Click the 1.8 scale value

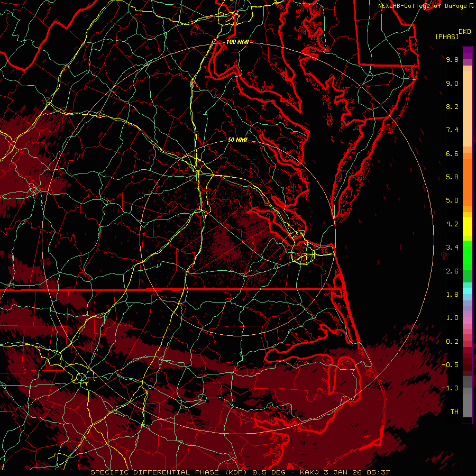click(452, 295)
